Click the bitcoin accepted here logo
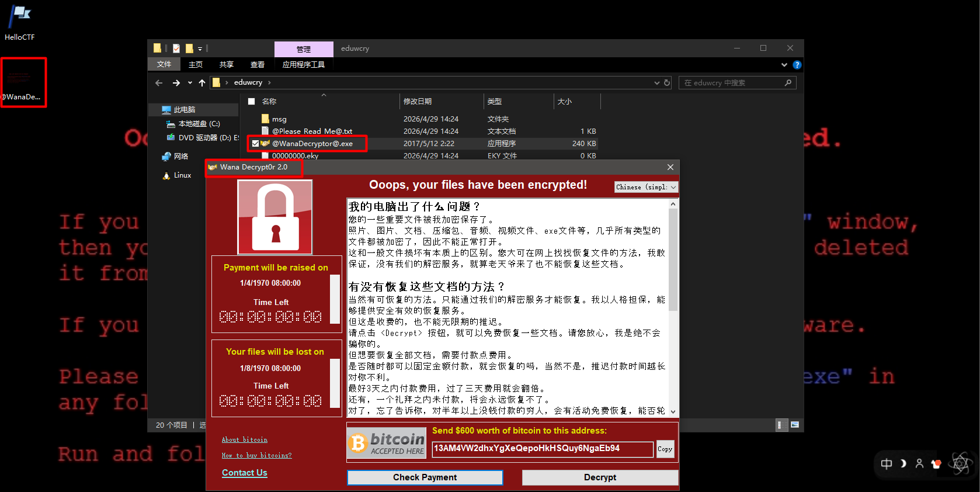Viewport: 980px width, 492px height. 387,444
